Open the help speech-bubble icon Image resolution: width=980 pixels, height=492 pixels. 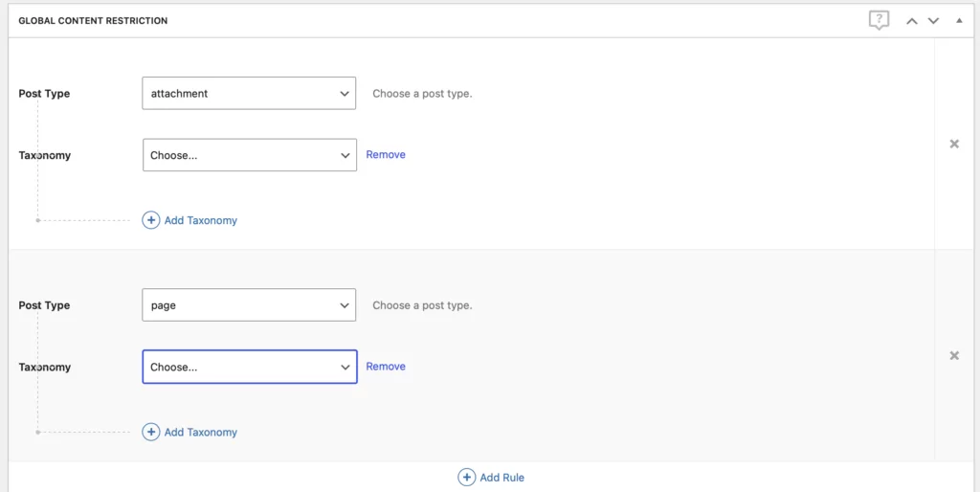[x=879, y=21]
